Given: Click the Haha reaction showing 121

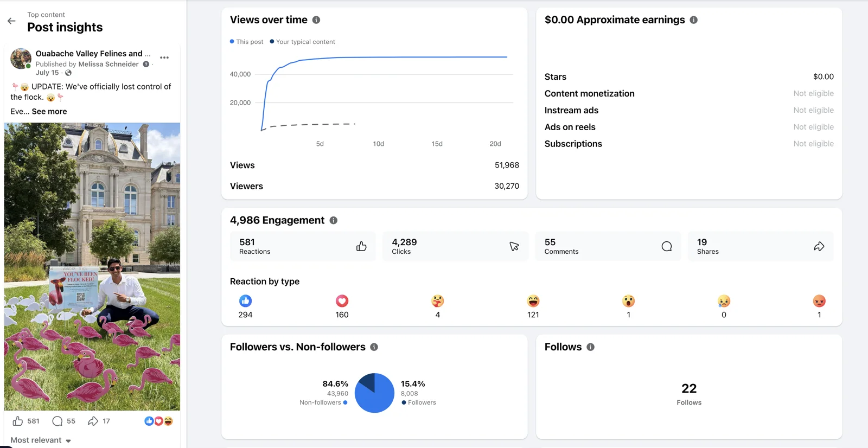Looking at the screenshot, I should coord(533,301).
